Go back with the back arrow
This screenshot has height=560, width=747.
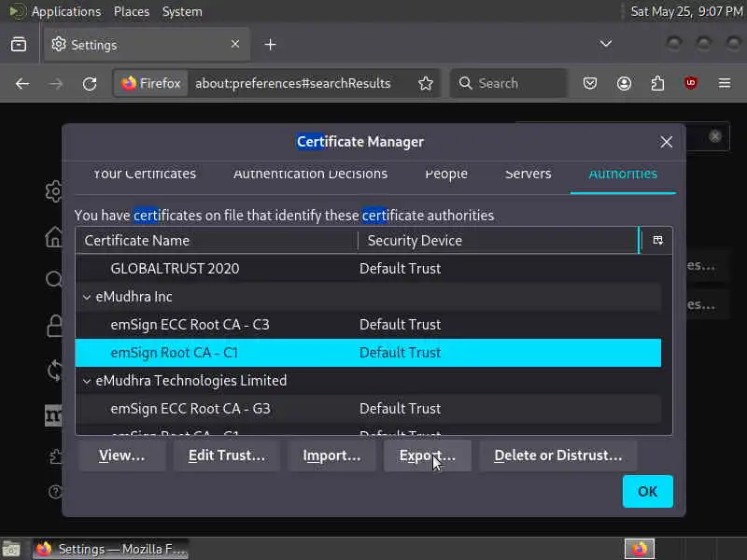(x=21, y=84)
